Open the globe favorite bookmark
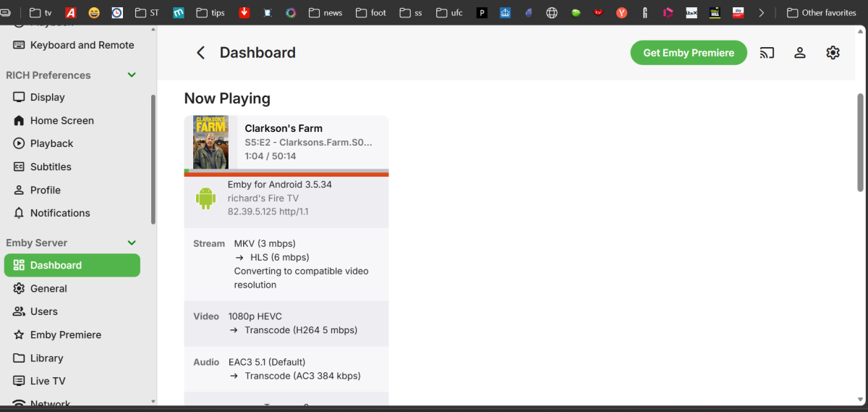The image size is (868, 412). (x=552, y=12)
